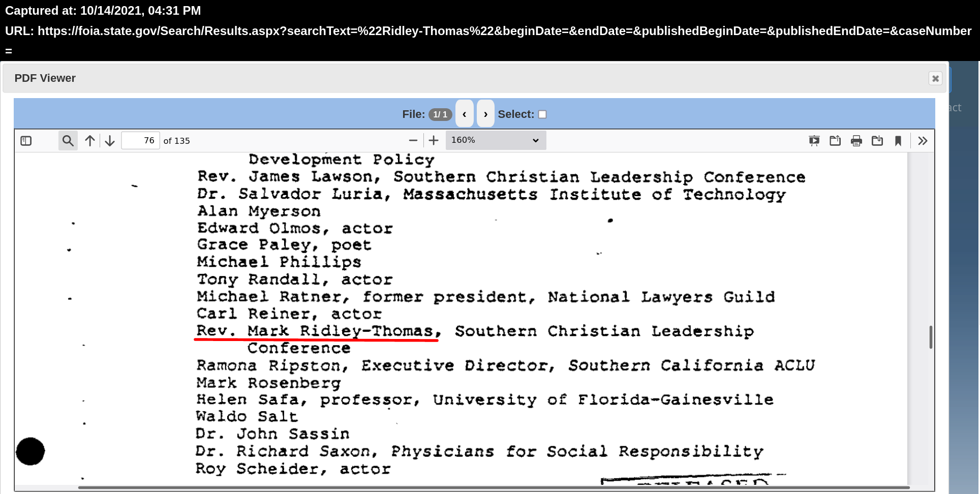Zoom in with the plus button
This screenshot has width=980, height=494.
(x=434, y=140)
